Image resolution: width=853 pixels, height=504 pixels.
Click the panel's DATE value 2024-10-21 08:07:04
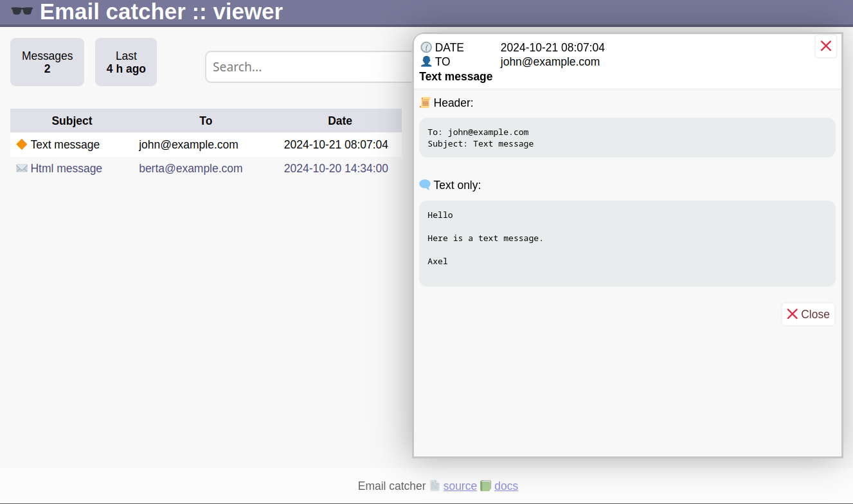click(x=553, y=48)
